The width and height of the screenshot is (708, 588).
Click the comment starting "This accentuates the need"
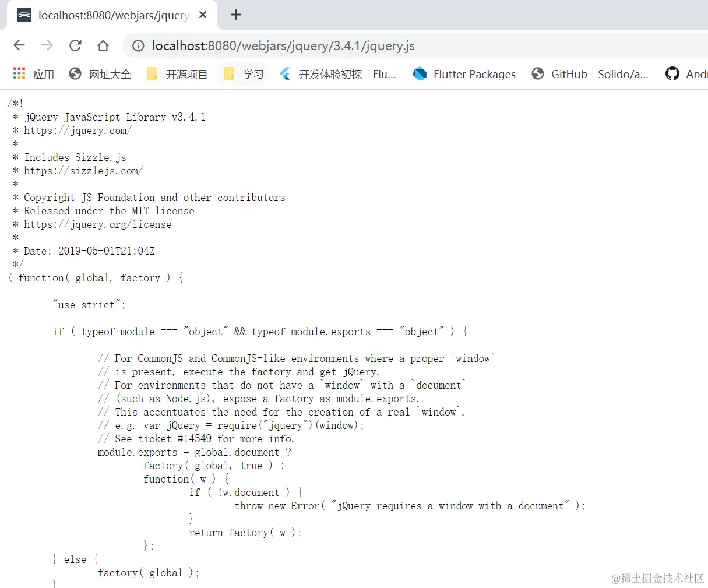click(x=281, y=412)
